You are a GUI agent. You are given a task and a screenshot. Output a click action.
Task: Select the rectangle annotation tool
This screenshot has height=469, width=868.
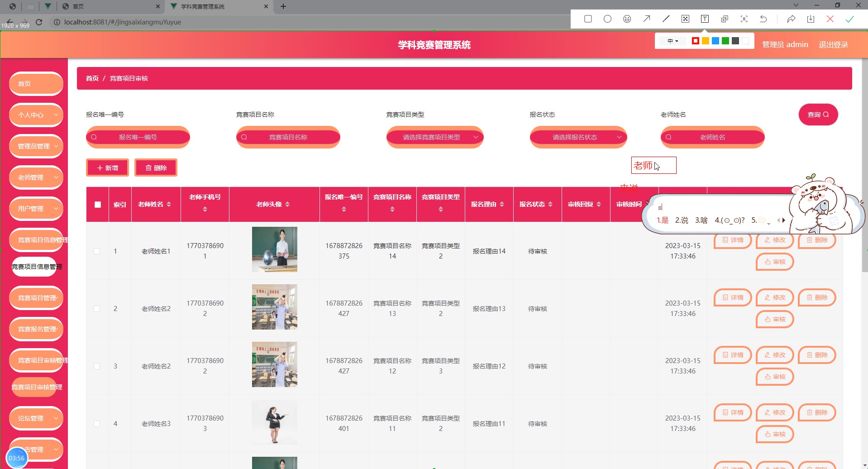[x=588, y=19]
